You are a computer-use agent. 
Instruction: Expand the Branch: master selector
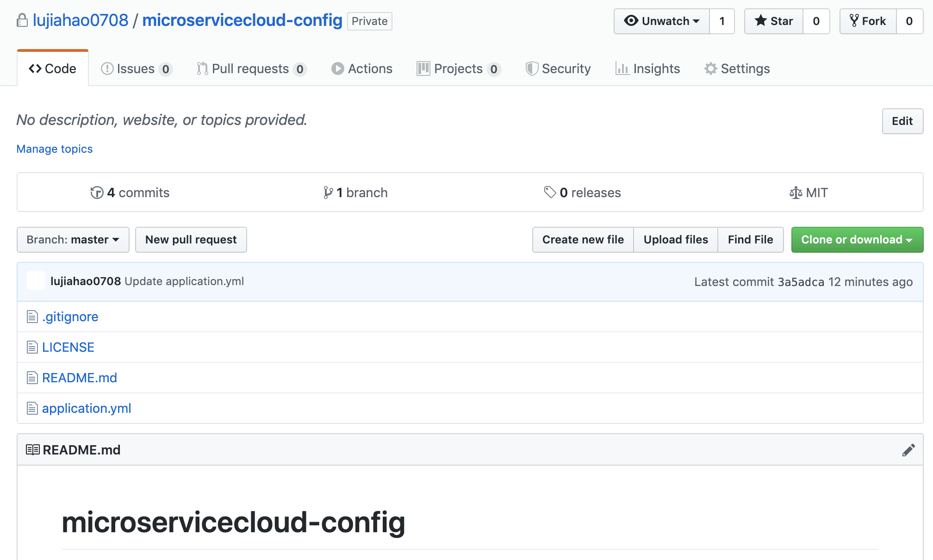(x=73, y=240)
